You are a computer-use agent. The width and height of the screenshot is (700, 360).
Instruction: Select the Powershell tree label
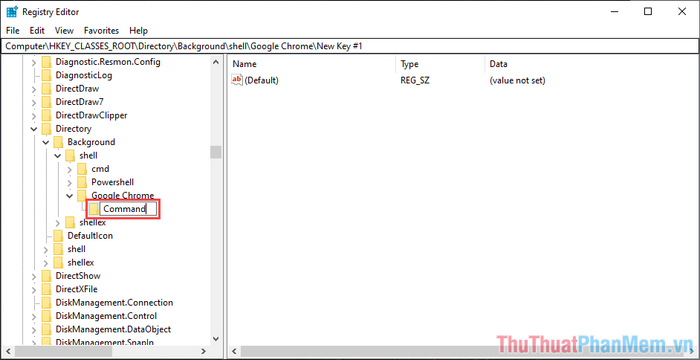(x=112, y=183)
